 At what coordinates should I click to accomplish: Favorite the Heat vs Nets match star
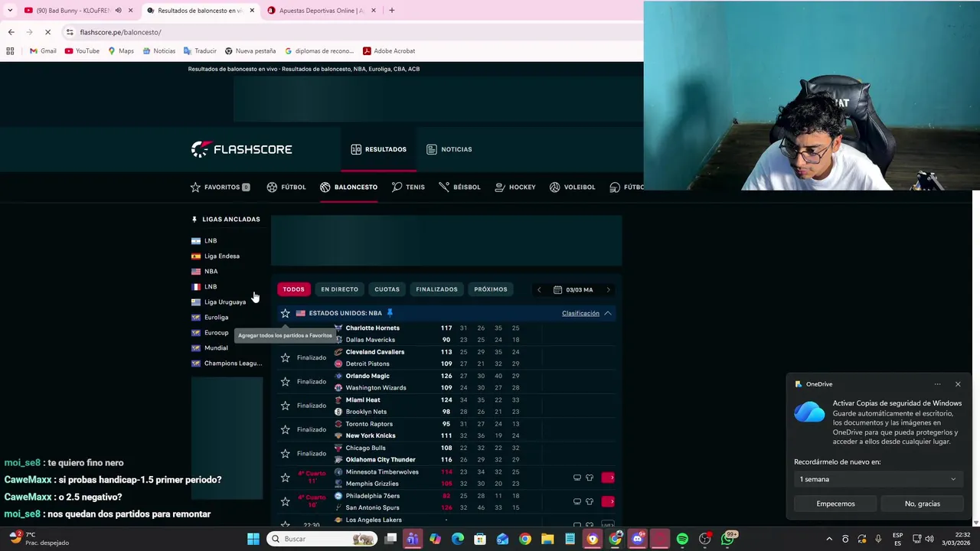(286, 406)
